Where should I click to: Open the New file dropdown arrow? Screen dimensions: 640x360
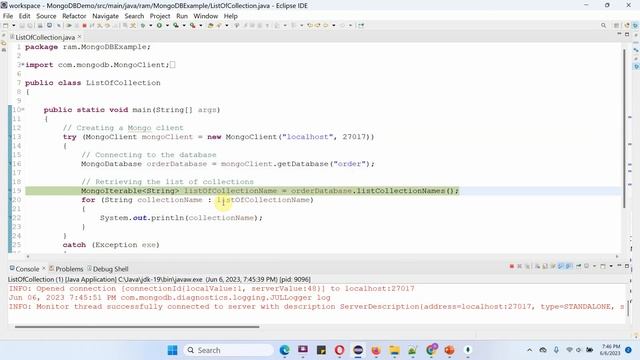pyautogui.click(x=14, y=25)
